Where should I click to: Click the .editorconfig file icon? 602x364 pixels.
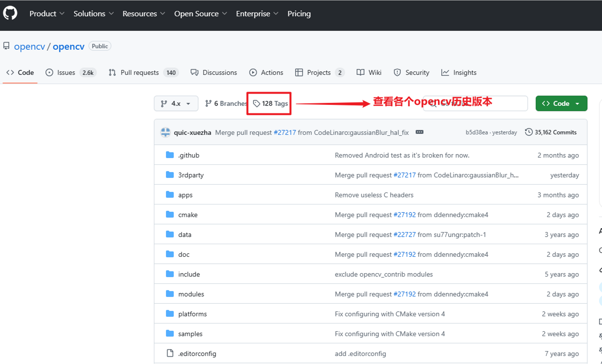click(170, 353)
